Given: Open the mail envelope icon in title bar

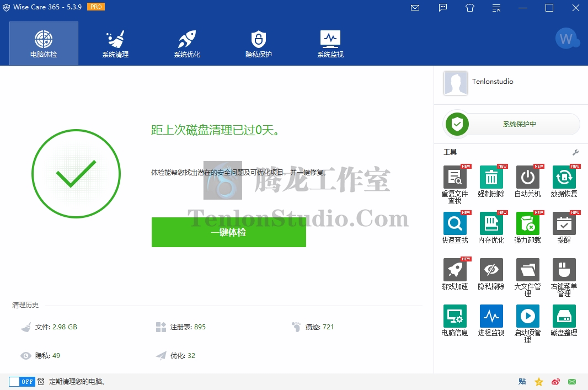Looking at the screenshot, I should [x=415, y=8].
